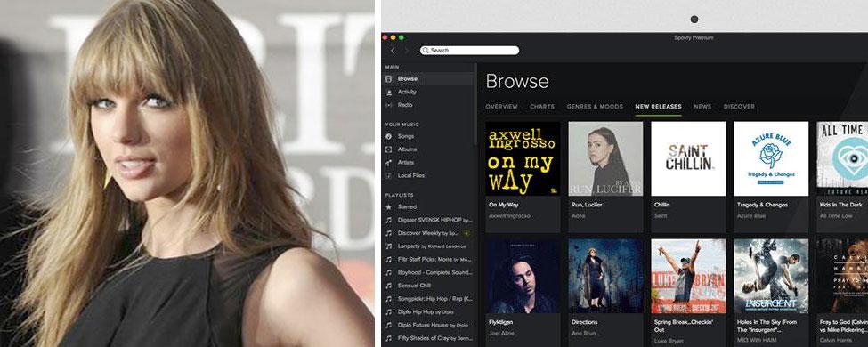This screenshot has width=868, height=347.
Task: Click the Tragedy & Changes title link
Action: (x=762, y=205)
